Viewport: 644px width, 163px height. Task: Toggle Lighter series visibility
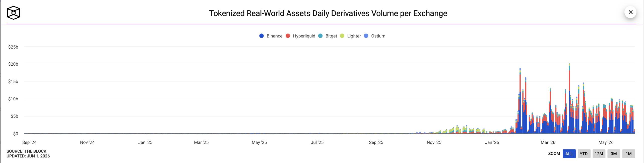(350, 36)
